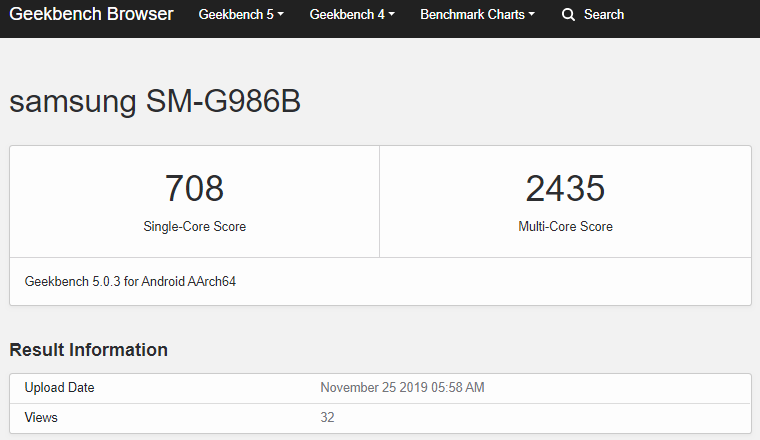This screenshot has height=440, width=760.
Task: Select the views count 32
Action: 327,418
